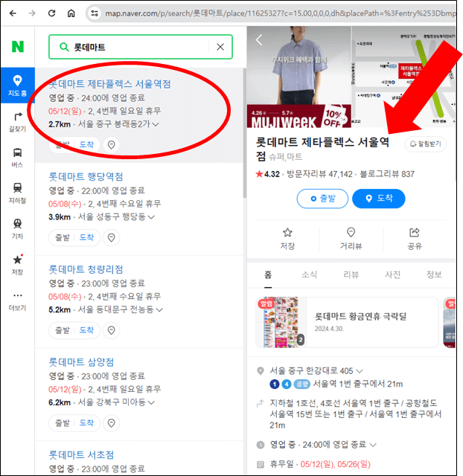Set 삼양점 as 출발
463x476 pixels.
tap(63, 423)
